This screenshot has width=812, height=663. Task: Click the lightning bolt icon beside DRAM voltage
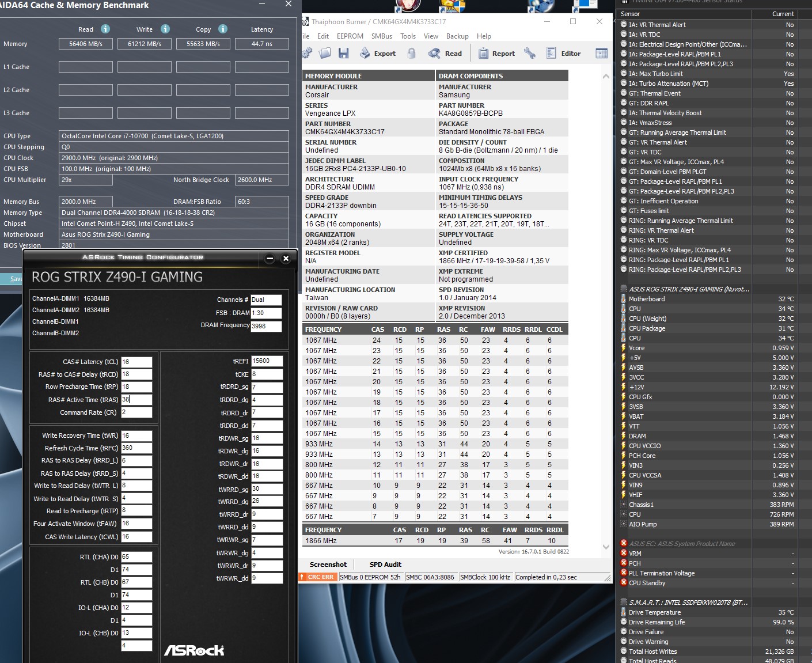623,436
